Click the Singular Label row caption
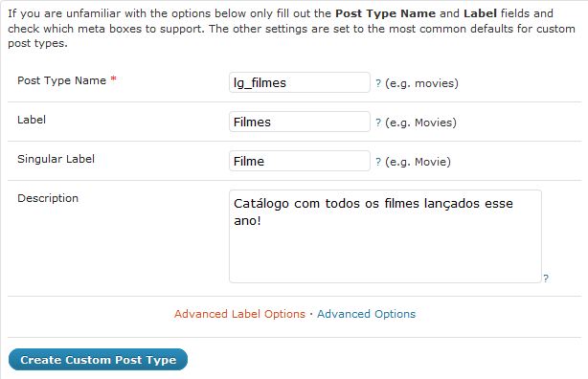 coord(56,159)
